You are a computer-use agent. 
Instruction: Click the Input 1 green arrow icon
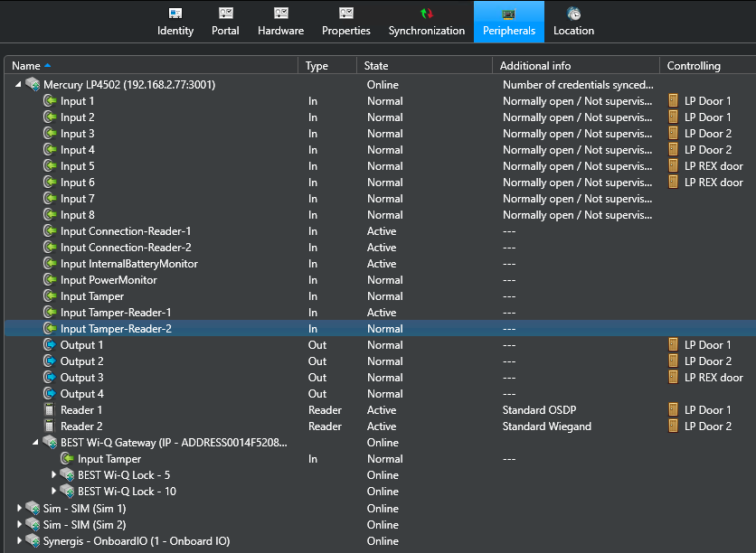click(51, 101)
